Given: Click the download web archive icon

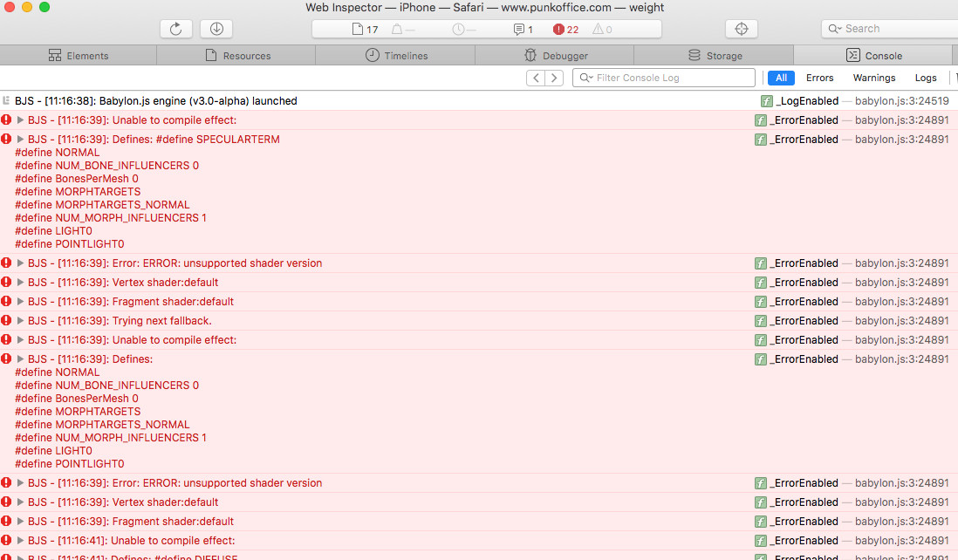Looking at the screenshot, I should 217,29.
